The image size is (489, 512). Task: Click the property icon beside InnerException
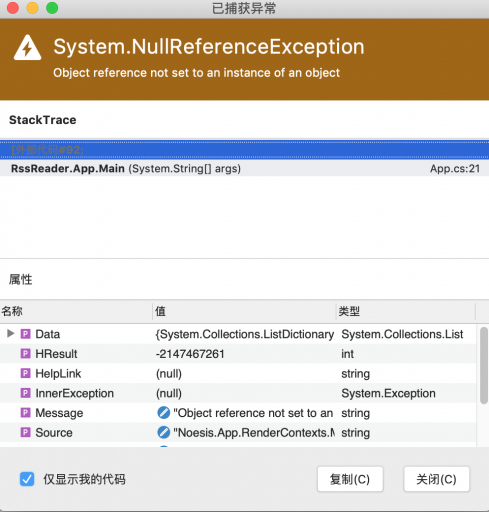pyautogui.click(x=26, y=393)
